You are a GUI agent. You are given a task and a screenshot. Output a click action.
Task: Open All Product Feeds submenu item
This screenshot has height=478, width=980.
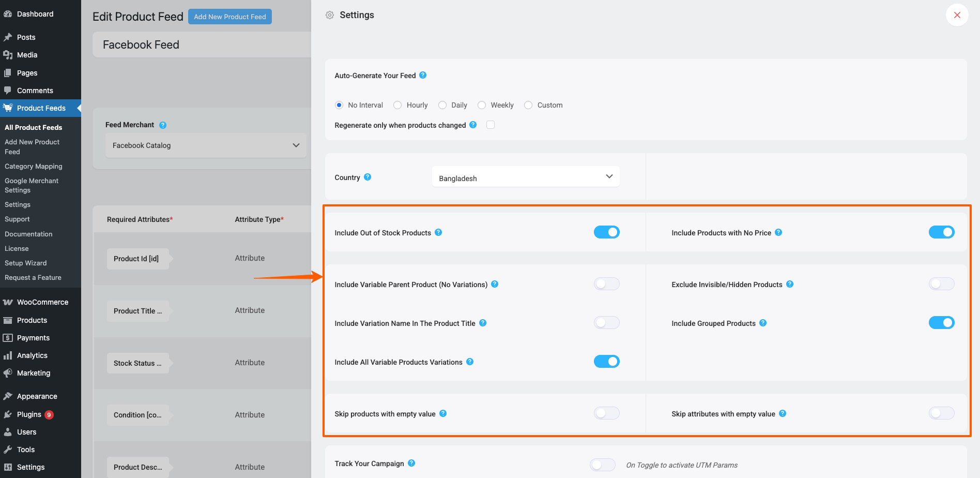tap(33, 127)
